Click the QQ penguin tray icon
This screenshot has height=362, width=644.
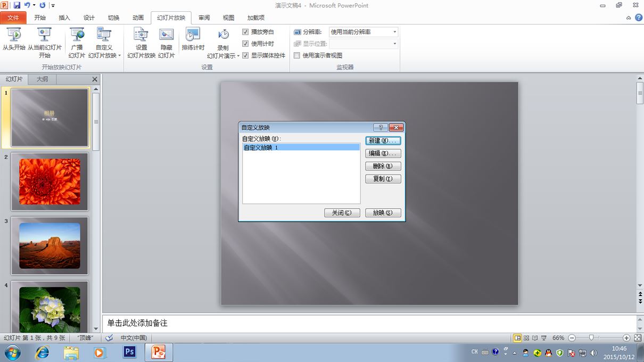pyautogui.click(x=549, y=352)
